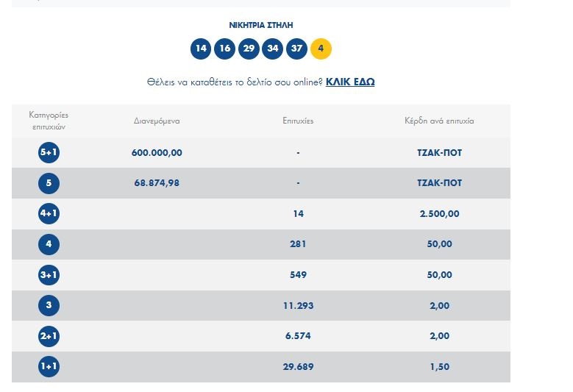Open the ΚΛΙΚ ΕΔΩ online ticket link

(350, 82)
